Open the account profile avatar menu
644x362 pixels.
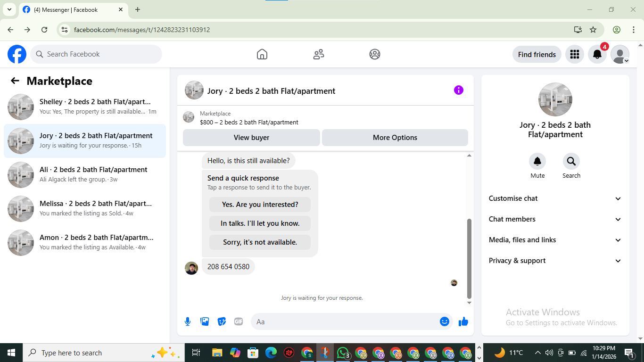[620, 54]
